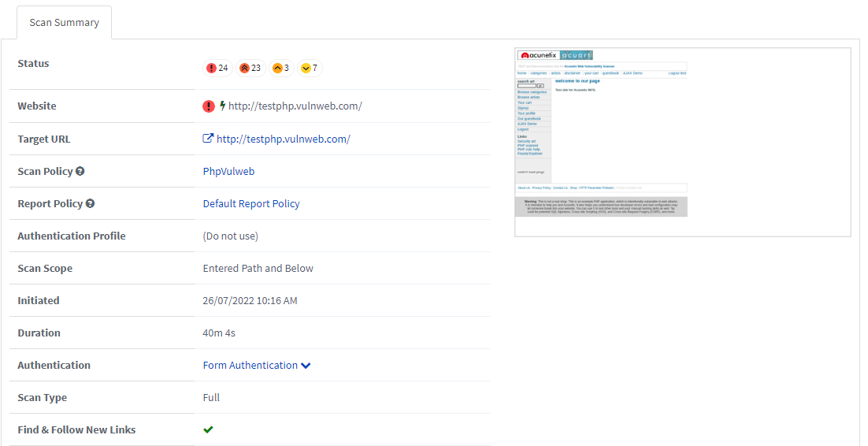Click the high severity badge showing 23
This screenshot has width=868, height=446.
tap(250, 69)
